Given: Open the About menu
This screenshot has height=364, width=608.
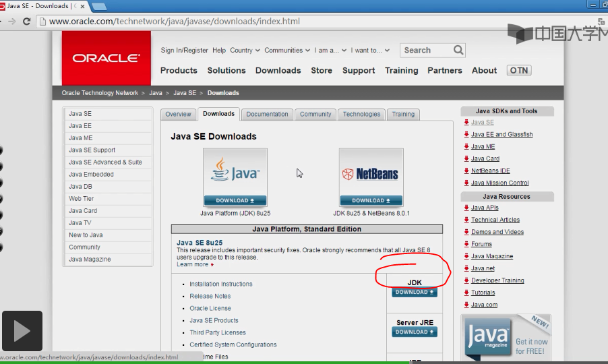Looking at the screenshot, I should tap(484, 71).
